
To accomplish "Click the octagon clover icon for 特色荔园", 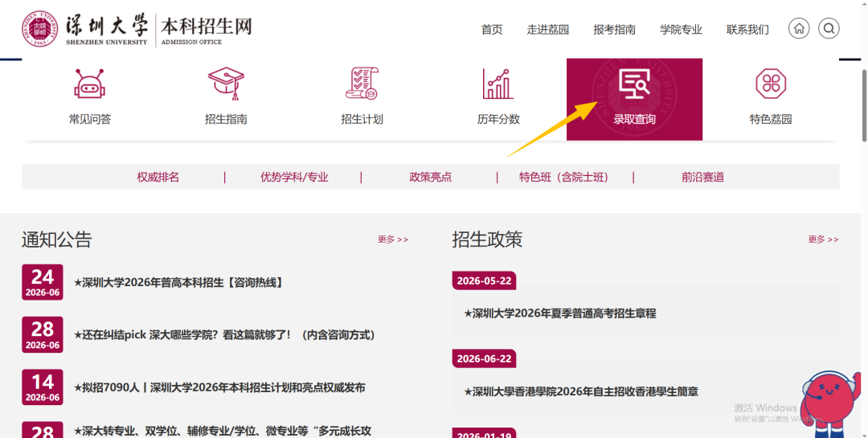I will pyautogui.click(x=771, y=84).
